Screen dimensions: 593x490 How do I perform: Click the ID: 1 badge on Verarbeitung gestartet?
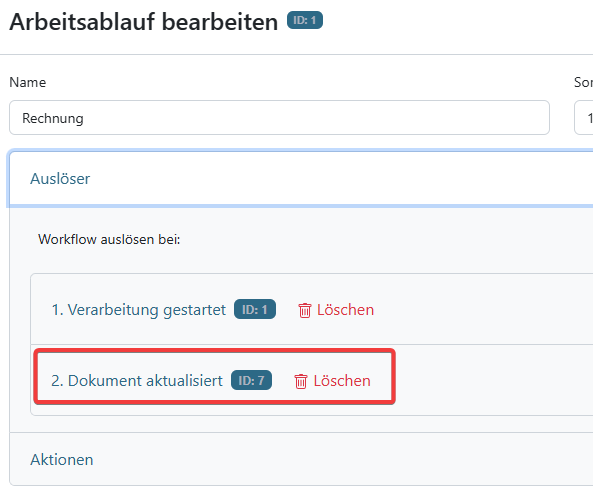coord(255,310)
